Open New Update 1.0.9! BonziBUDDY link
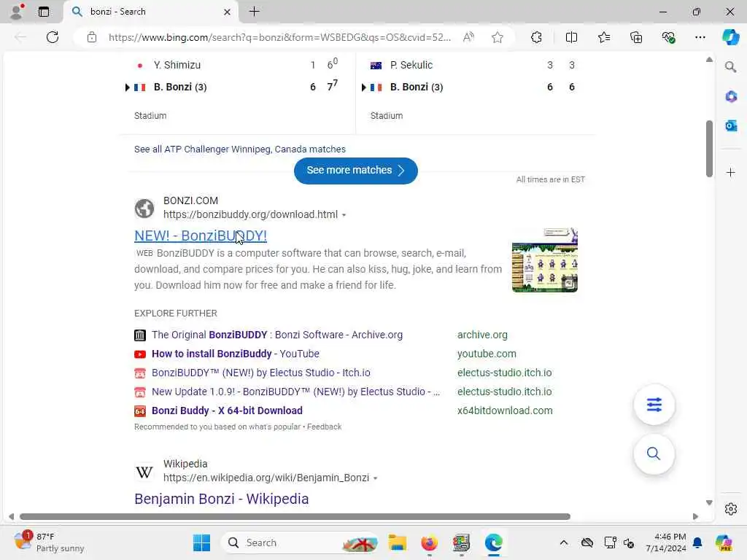This screenshot has height=560, width=747. 295,392
